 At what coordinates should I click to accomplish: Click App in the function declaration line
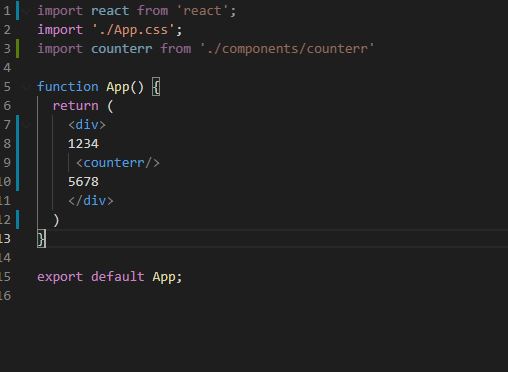(118, 87)
